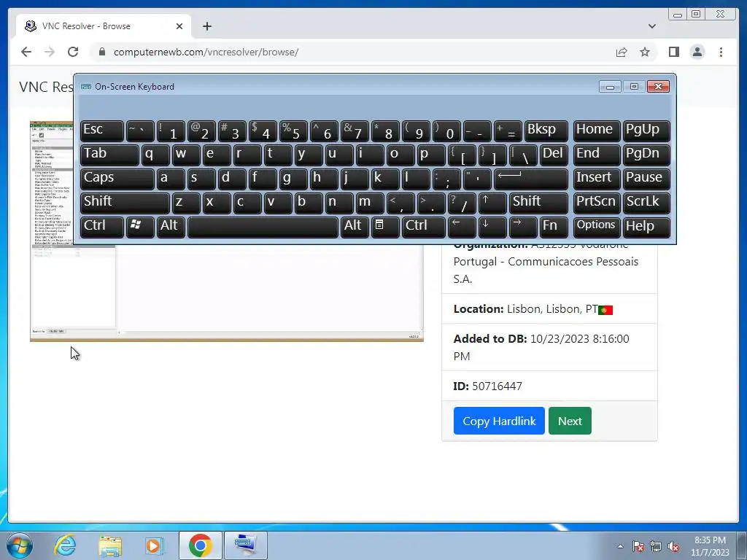
Task: Click the Del key
Action: point(554,155)
